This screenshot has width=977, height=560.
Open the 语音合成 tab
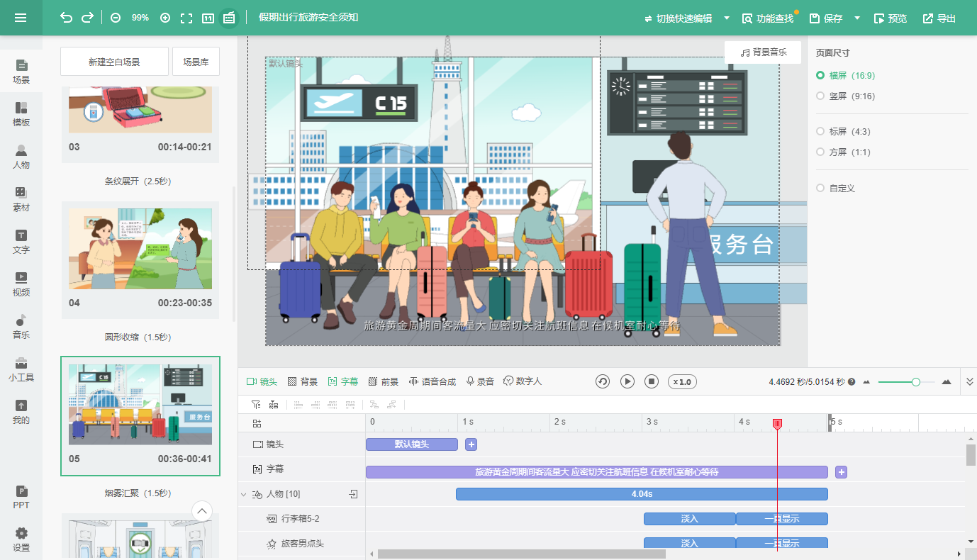coord(432,381)
